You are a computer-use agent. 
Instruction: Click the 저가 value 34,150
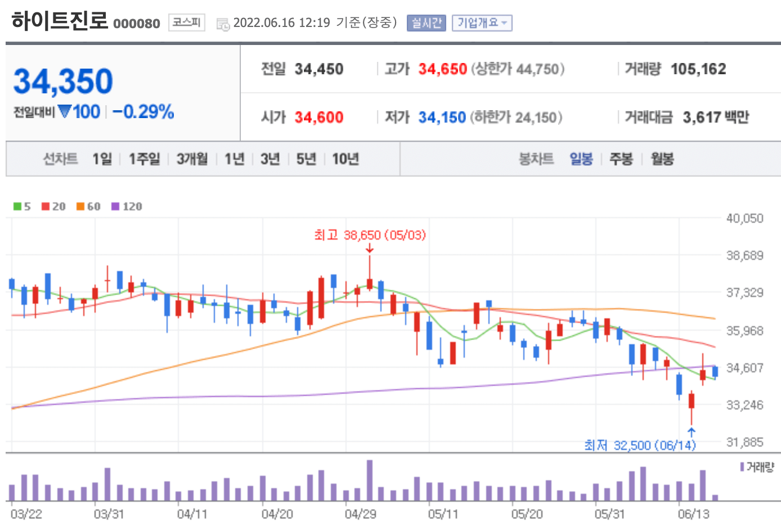[442, 118]
